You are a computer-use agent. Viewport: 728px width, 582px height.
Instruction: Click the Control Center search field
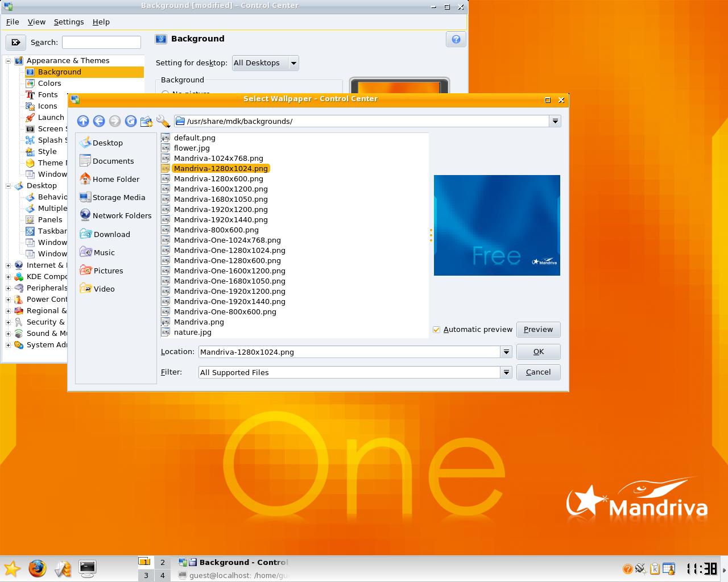pyautogui.click(x=101, y=42)
